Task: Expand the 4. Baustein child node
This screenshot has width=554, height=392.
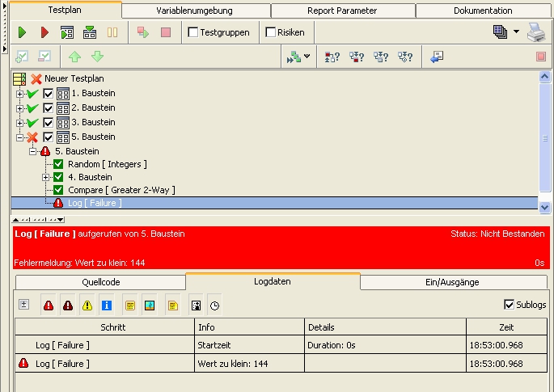Action: (46, 177)
